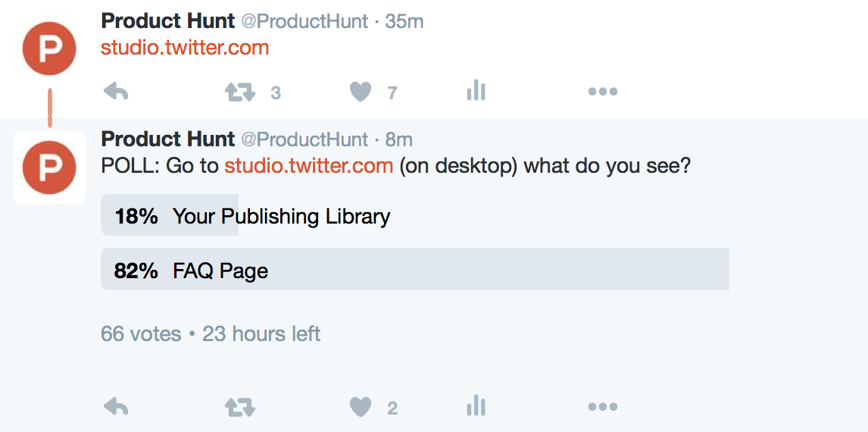Open the more options menu on the first tweet
868x432 pixels.
point(603,92)
